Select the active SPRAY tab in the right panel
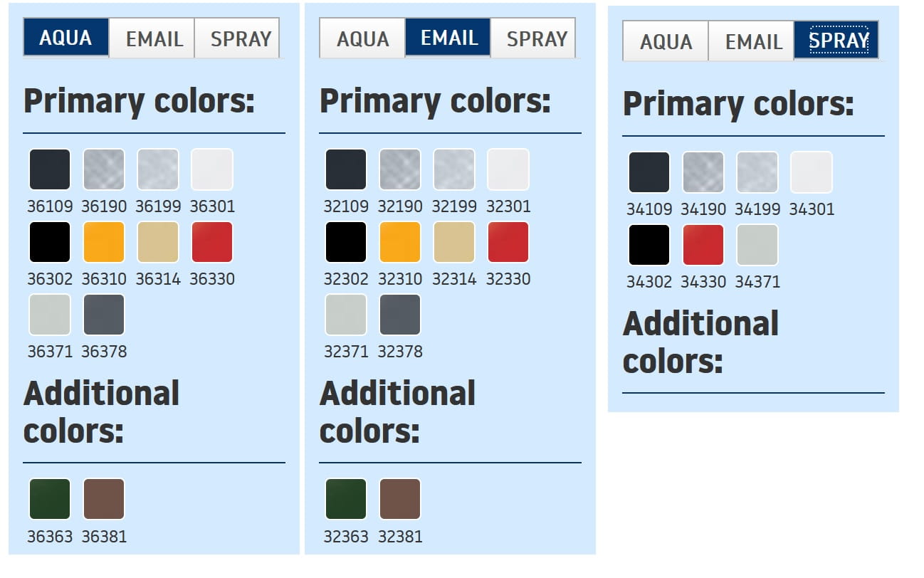Screen dimensions: 924x578 click(838, 41)
